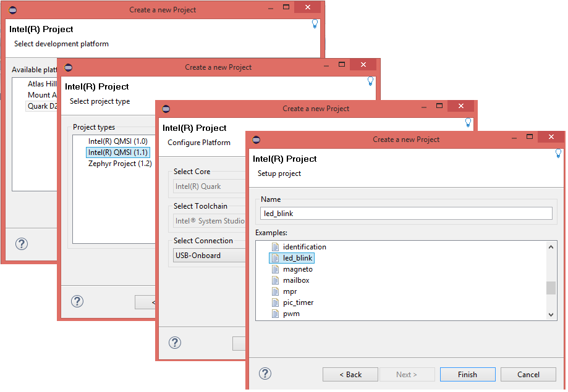Click the lightbulb tip icon in the Select project type dialog
The height and width of the screenshot is (392, 568).
pyautogui.click(x=370, y=81)
